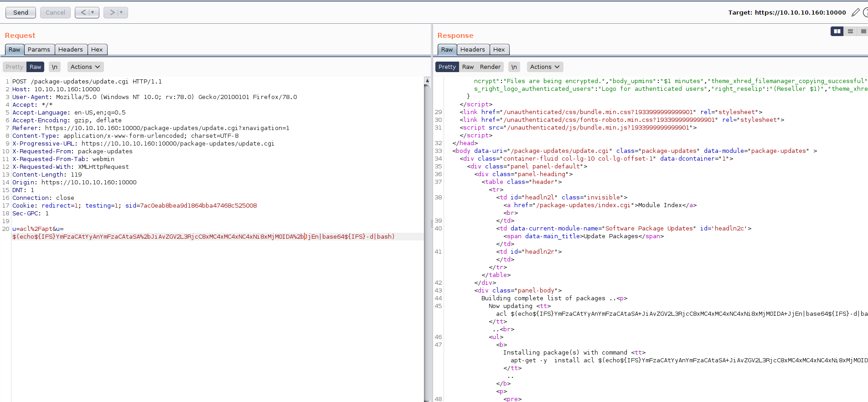Open the Request Headers tab
The image size is (868, 402).
71,49
